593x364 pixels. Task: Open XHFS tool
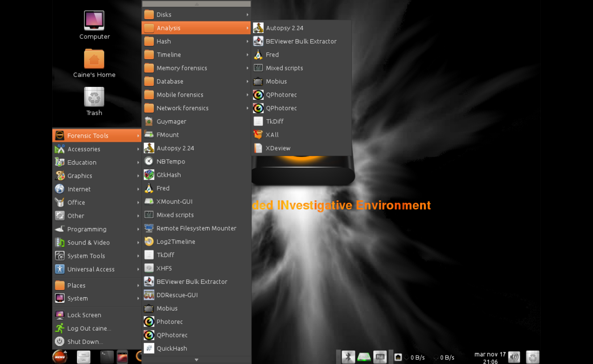[x=196, y=268]
